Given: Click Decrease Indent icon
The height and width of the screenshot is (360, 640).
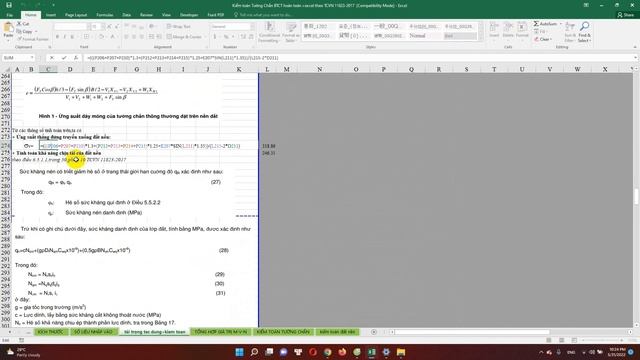Looking at the screenshot, I should click(151, 37).
